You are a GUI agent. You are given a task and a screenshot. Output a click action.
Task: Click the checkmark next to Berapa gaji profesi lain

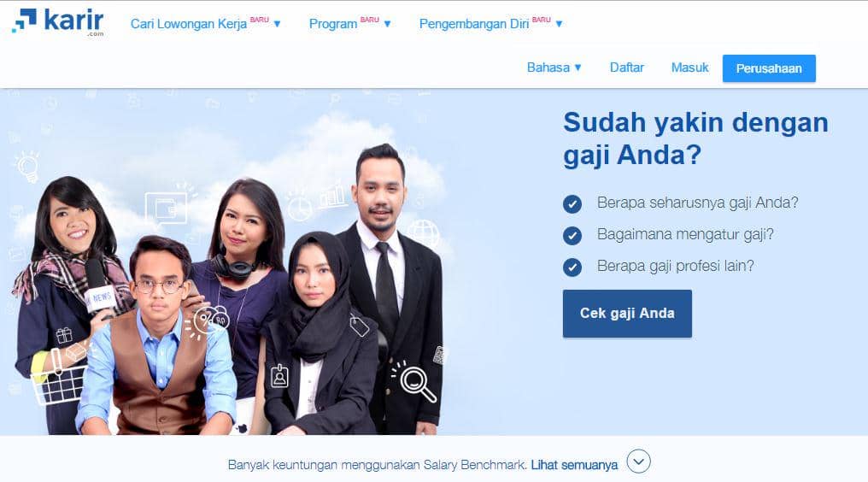coord(572,267)
